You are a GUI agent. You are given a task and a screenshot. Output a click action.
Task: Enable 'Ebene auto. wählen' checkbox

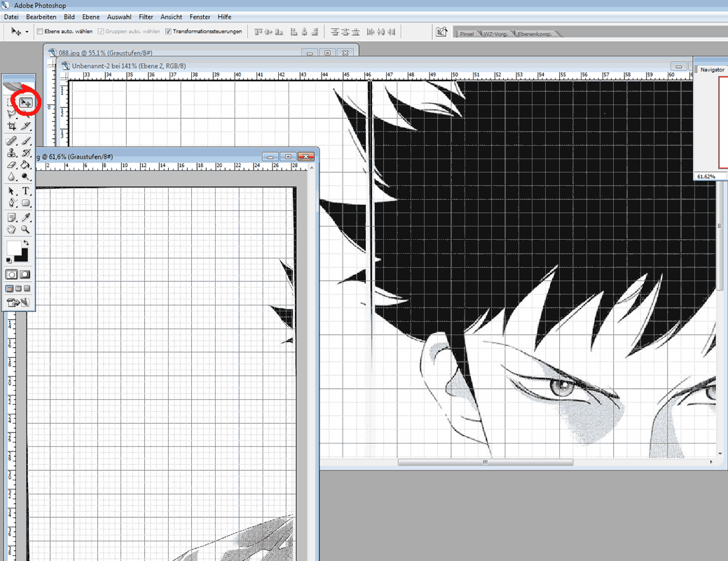click(x=40, y=31)
